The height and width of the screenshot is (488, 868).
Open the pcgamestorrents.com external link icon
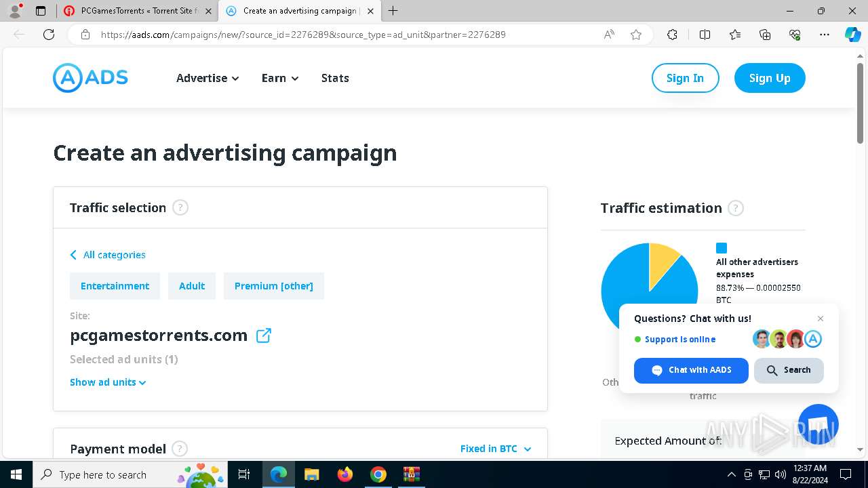pyautogui.click(x=264, y=335)
